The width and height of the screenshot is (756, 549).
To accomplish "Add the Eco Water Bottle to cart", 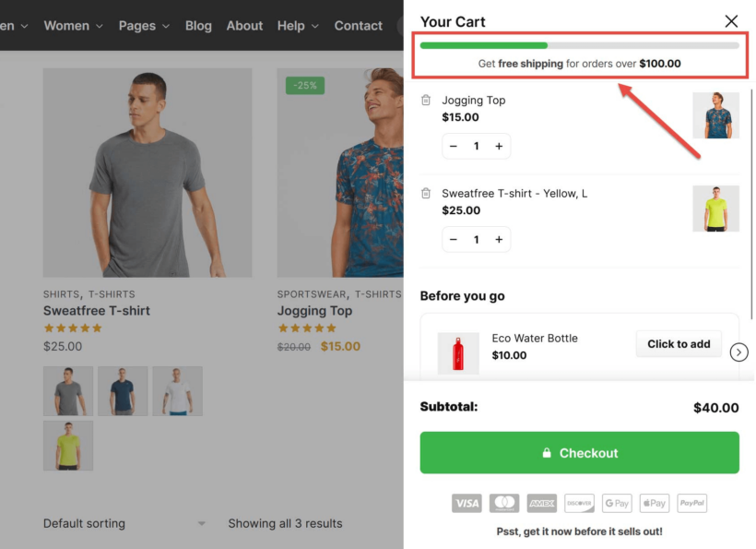I will coord(679,343).
